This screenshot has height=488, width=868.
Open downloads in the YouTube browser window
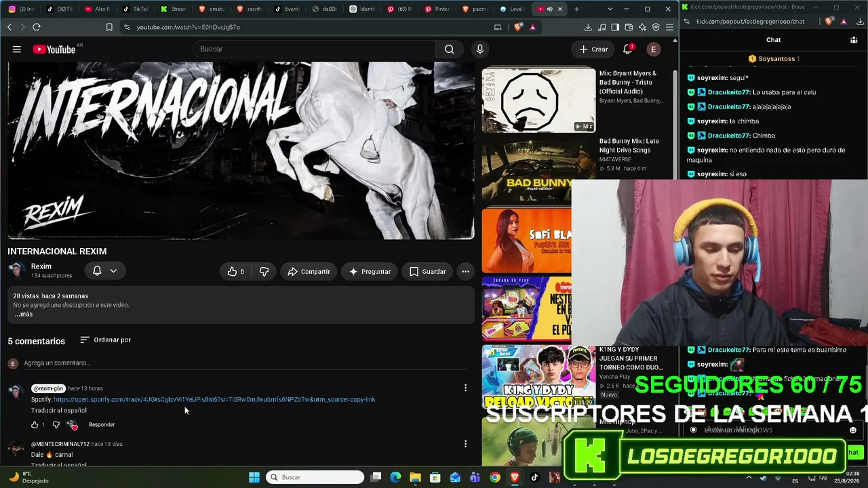click(x=588, y=27)
